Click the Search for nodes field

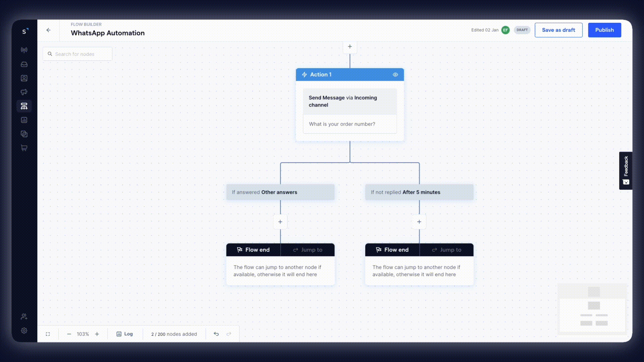(x=77, y=54)
